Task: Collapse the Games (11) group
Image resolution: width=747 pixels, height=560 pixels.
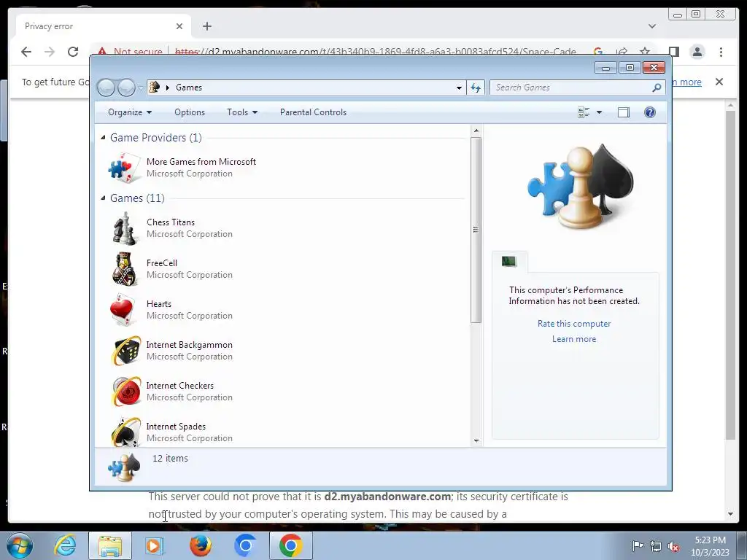Action: coord(103,198)
